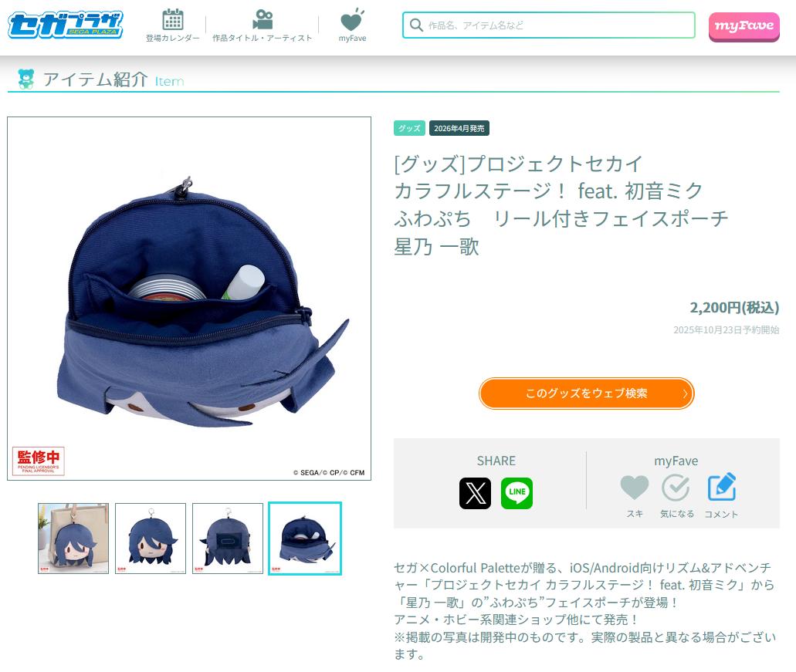This screenshot has width=796, height=672.
Task: Show open pouch interior thumbnail
Action: tap(305, 538)
